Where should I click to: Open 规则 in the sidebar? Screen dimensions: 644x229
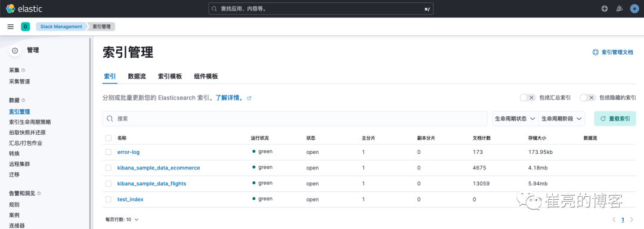(x=14, y=205)
